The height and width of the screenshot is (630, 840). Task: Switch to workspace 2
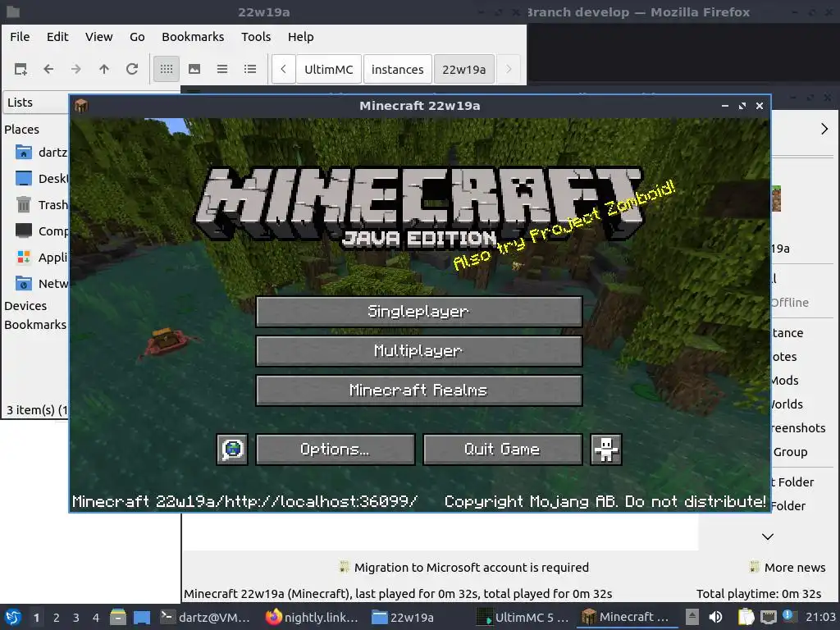click(57, 618)
